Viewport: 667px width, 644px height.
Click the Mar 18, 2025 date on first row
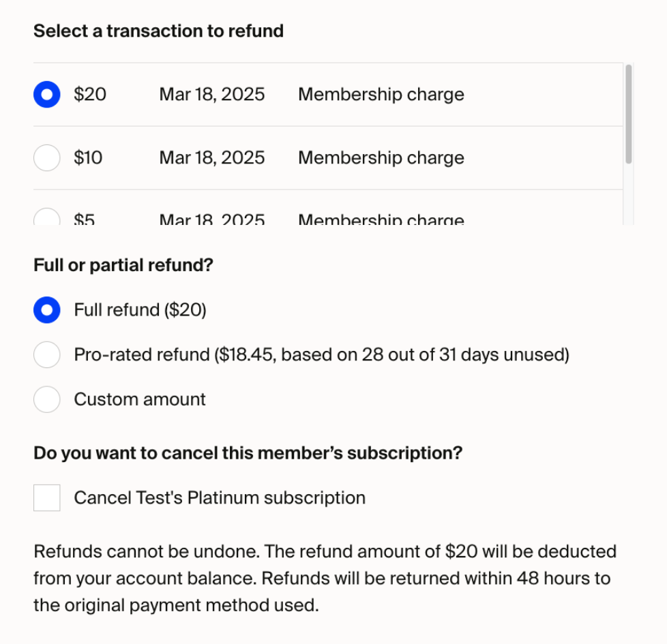pyautogui.click(x=211, y=94)
